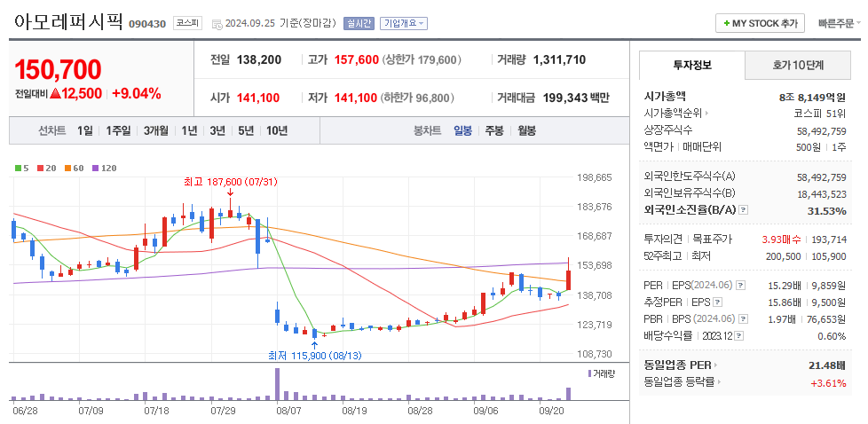Click the 배당수익률 value 0.60%
Image resolution: width=868 pixels, height=424 pixels.
832,336
